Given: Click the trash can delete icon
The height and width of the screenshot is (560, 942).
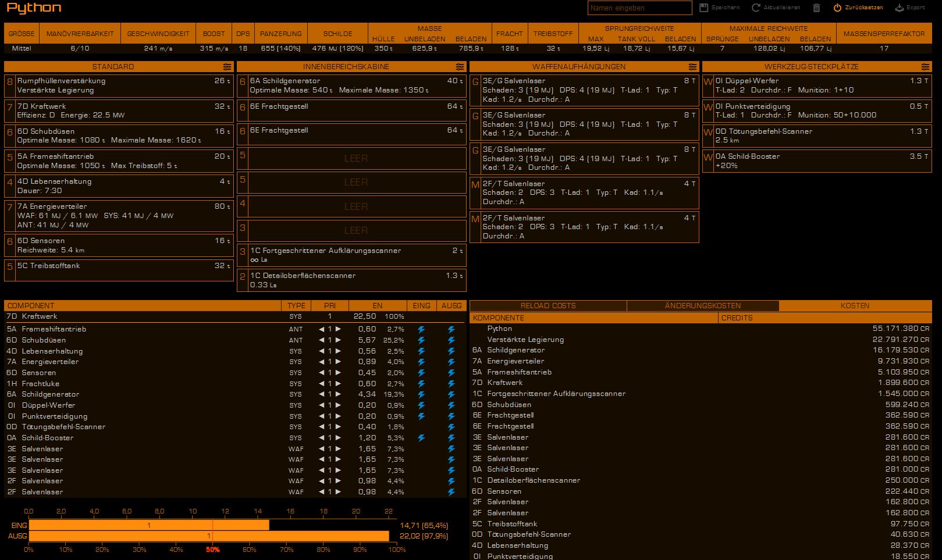Looking at the screenshot, I should [816, 8].
